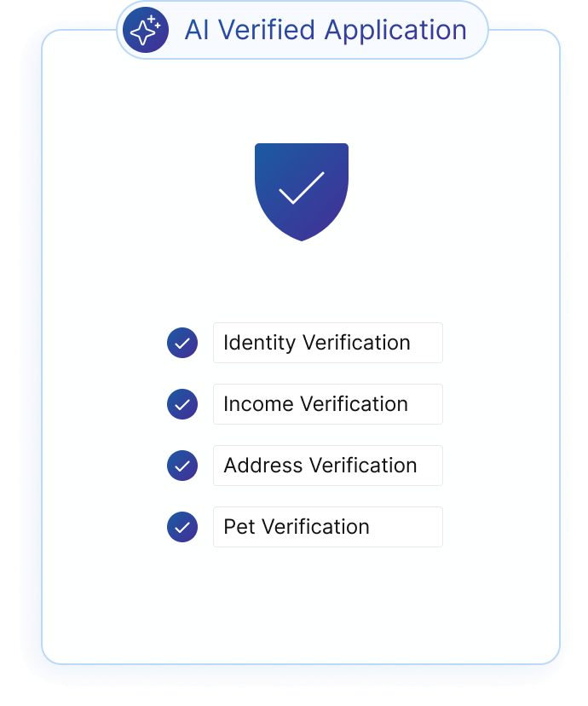Select the Identity Verification field
The height and width of the screenshot is (706, 588).
click(327, 343)
